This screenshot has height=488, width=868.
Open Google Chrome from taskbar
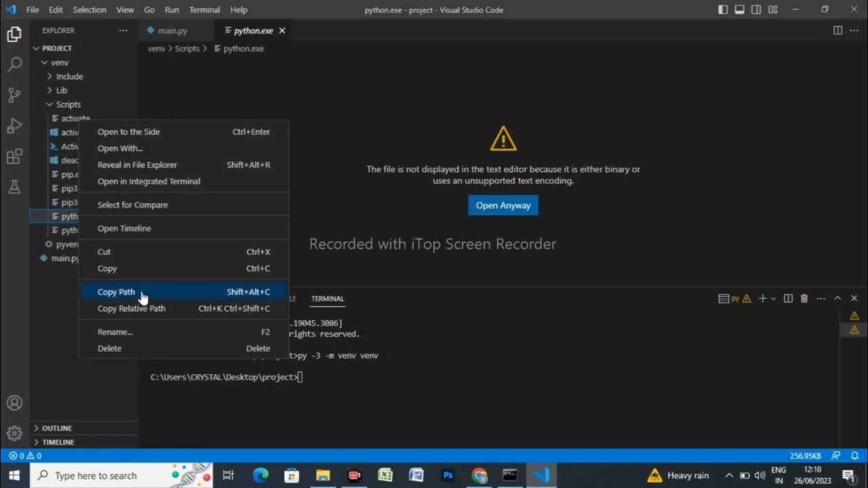[x=479, y=475]
